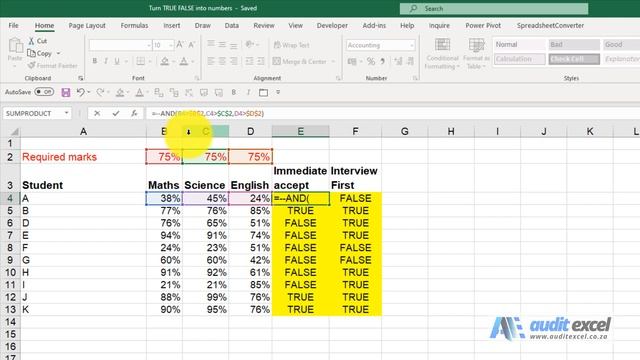This screenshot has width=640, height=360.
Task: Click the Accounting Number Format icon
Action: 352,62
